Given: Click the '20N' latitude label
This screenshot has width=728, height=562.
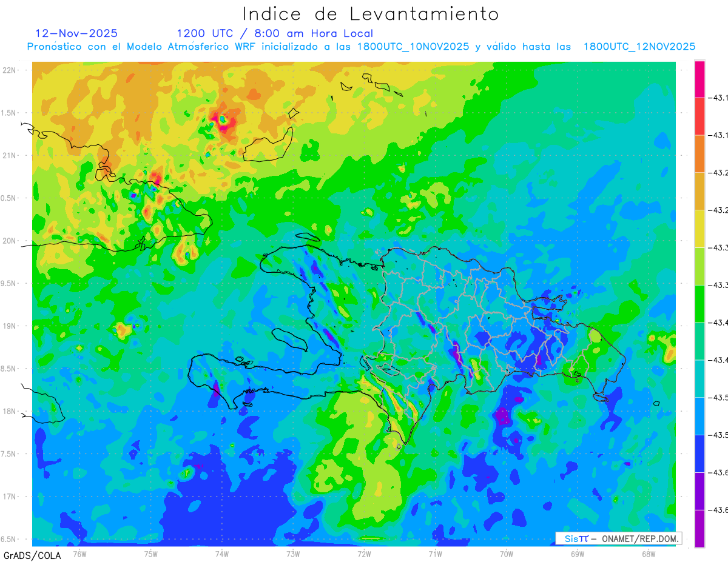Looking at the screenshot, I should [10, 241].
